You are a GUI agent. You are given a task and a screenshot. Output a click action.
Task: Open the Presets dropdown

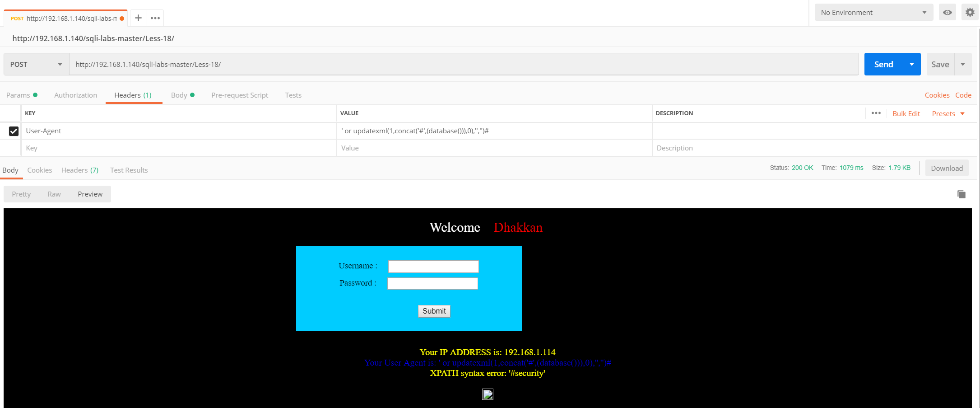(948, 114)
